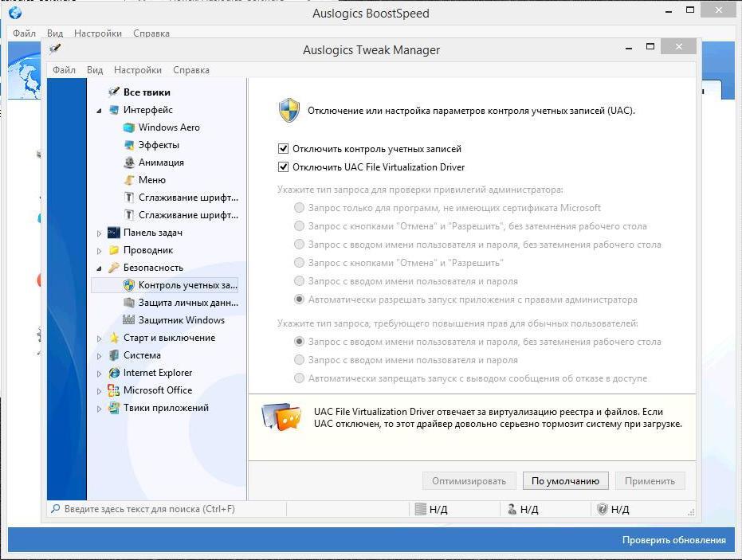Click the Проводник folder icon
The width and height of the screenshot is (742, 560).
113,250
